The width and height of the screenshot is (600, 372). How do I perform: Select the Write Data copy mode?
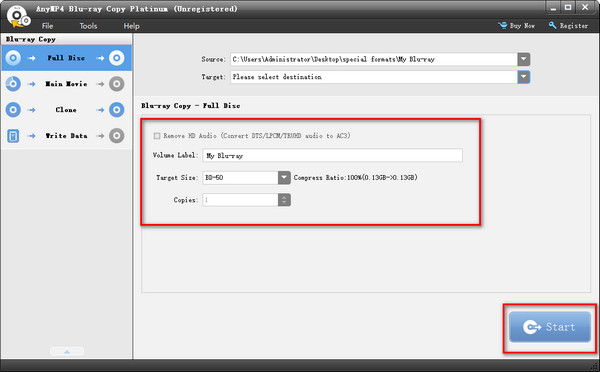(67, 136)
